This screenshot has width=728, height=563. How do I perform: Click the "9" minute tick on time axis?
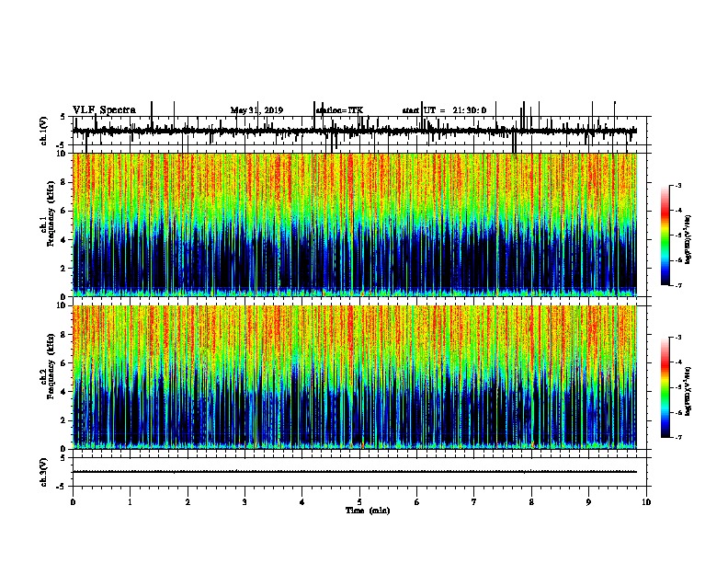coord(588,502)
